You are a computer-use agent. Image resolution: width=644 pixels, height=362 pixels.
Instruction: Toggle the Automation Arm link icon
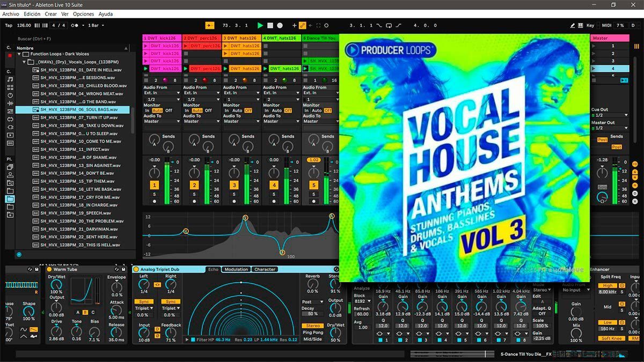click(302, 25)
